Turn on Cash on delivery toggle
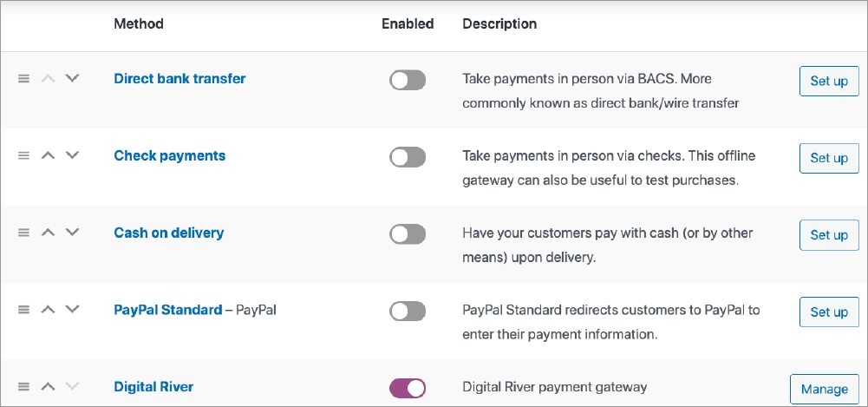Image resolution: width=868 pixels, height=407 pixels. [x=408, y=234]
